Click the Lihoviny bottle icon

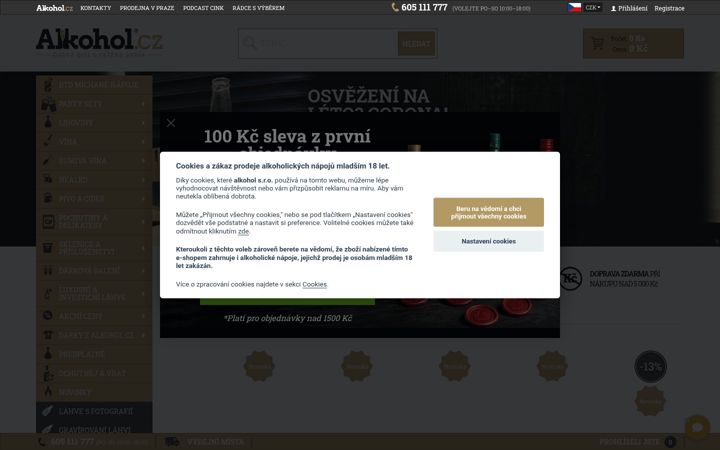click(x=48, y=123)
